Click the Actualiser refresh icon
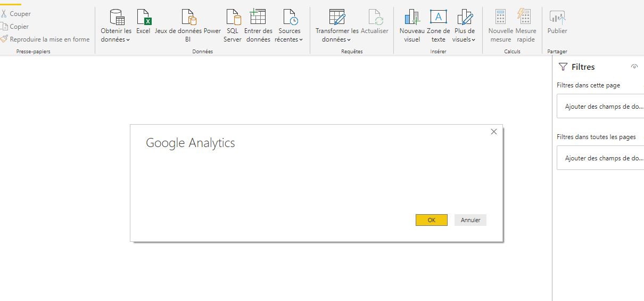The image size is (644, 301). pyautogui.click(x=375, y=17)
